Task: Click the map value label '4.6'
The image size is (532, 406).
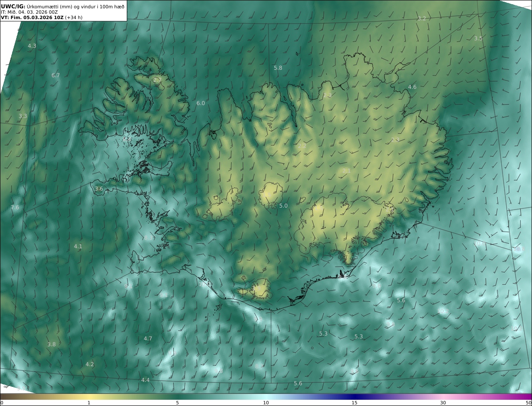Action: [x=412, y=87]
